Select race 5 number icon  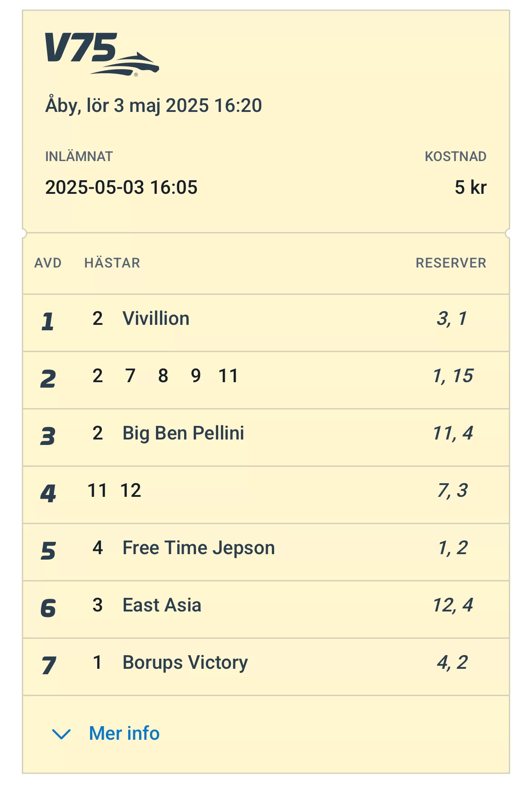pos(48,551)
